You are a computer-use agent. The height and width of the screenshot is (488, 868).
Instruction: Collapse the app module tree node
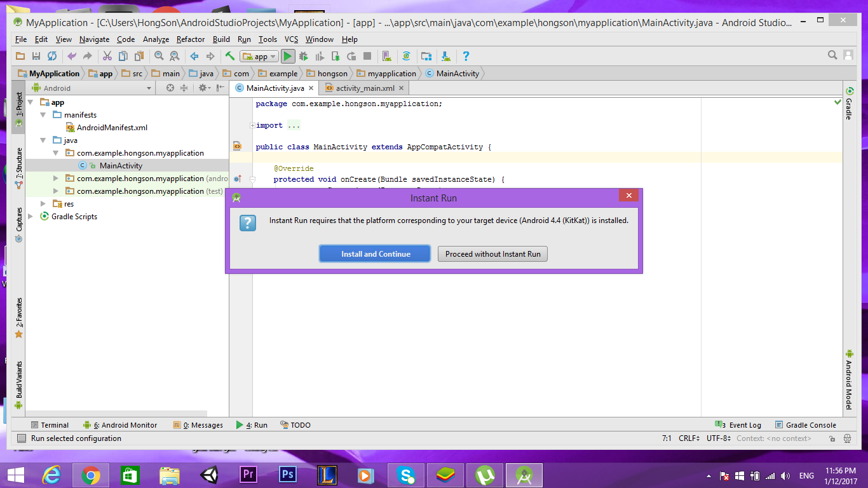(x=31, y=102)
